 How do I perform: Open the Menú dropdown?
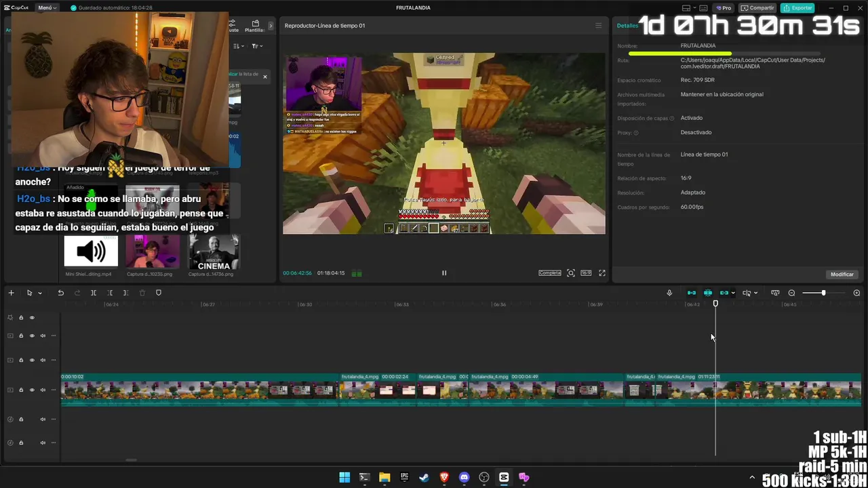(x=47, y=8)
